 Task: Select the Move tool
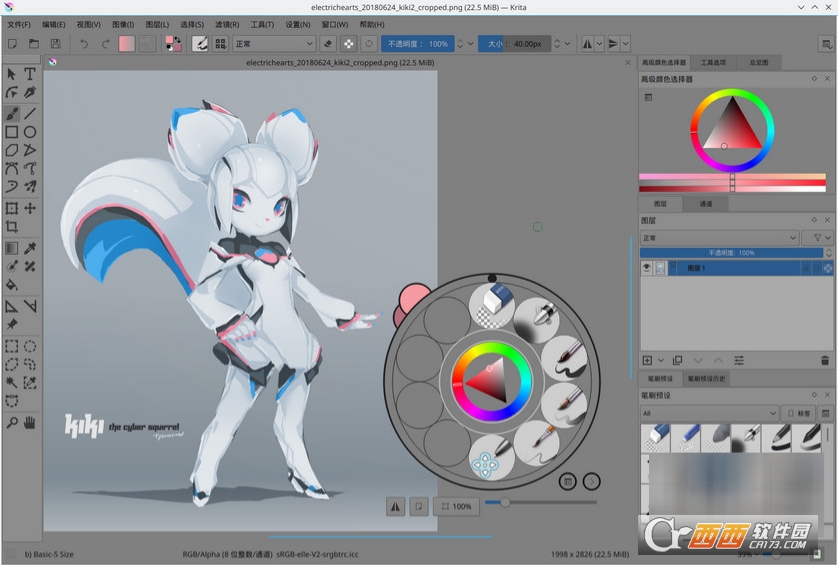(x=30, y=208)
